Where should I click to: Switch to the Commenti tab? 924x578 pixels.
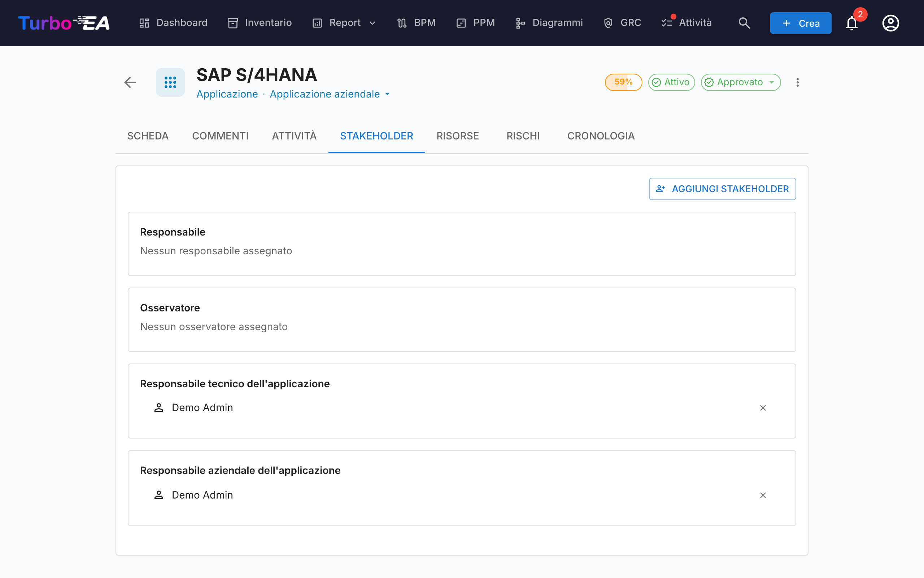(220, 136)
